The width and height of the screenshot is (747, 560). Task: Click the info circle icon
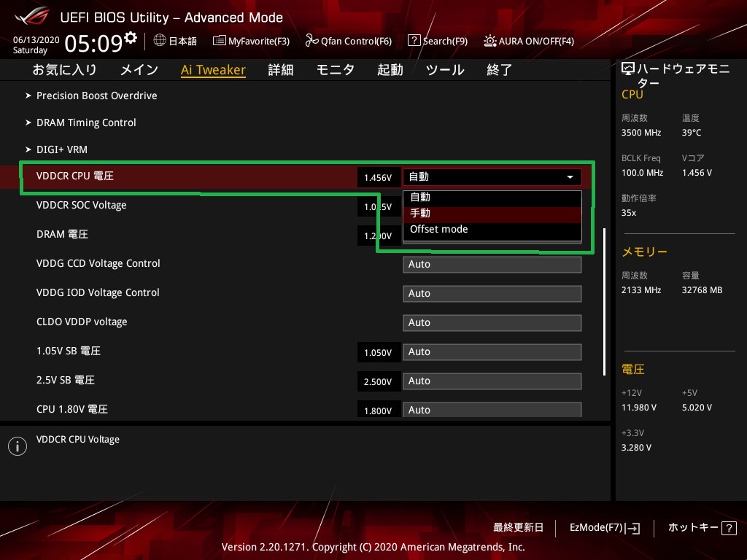(x=18, y=446)
